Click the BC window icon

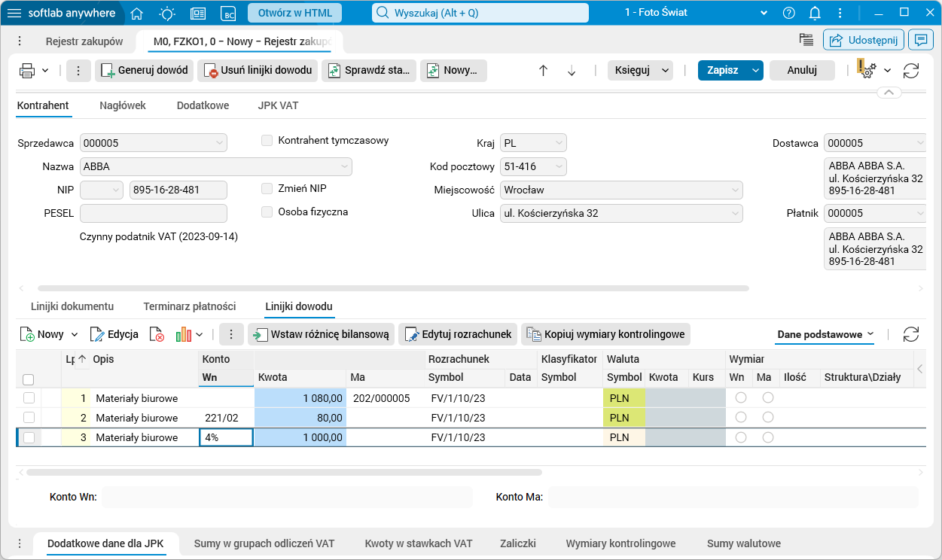[228, 13]
